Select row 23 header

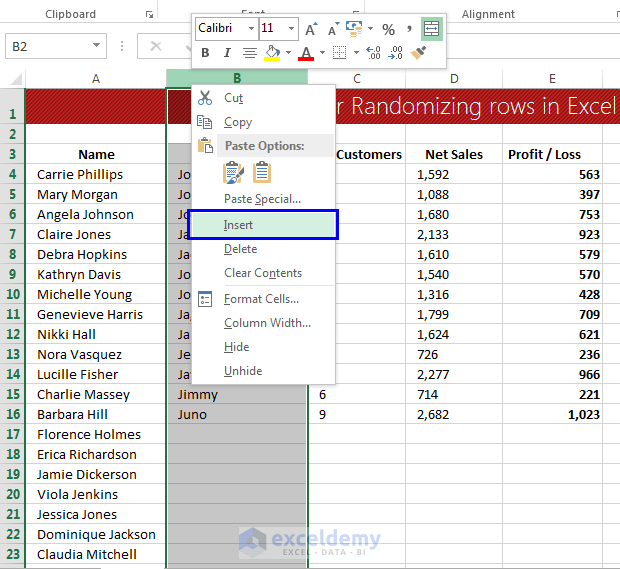tap(13, 554)
